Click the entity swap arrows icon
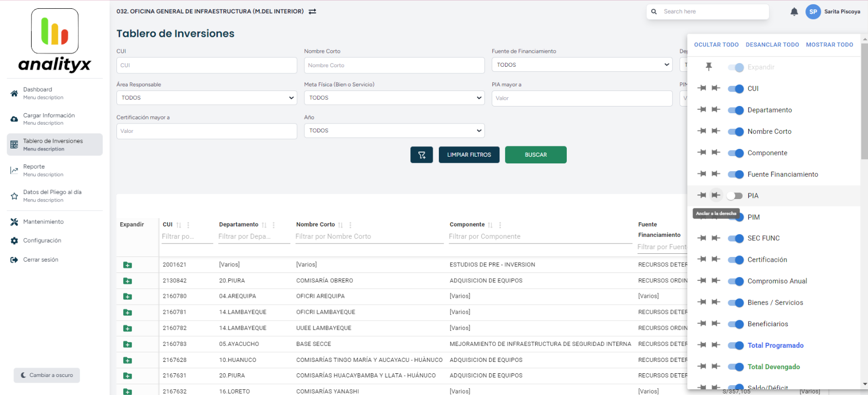 pos(312,11)
